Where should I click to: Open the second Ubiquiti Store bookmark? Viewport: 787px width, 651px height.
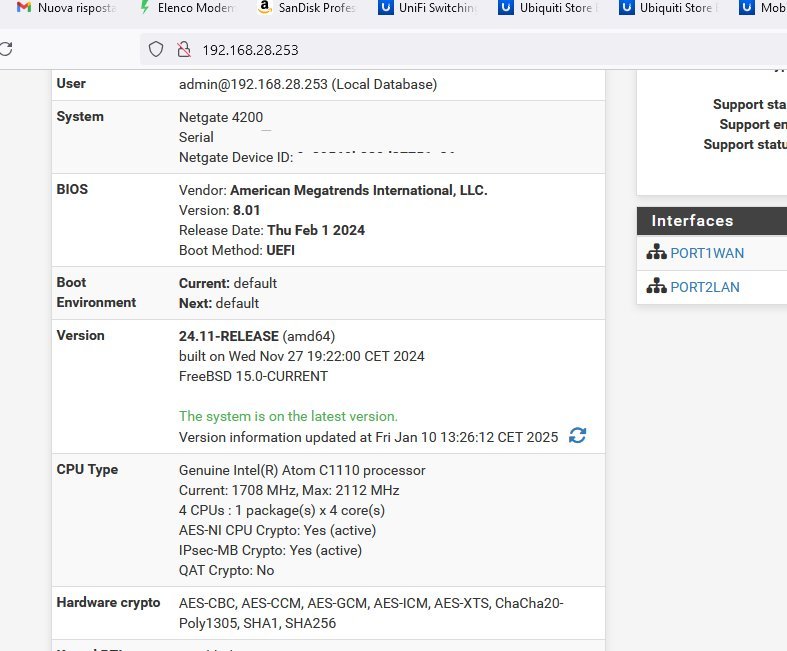point(669,8)
